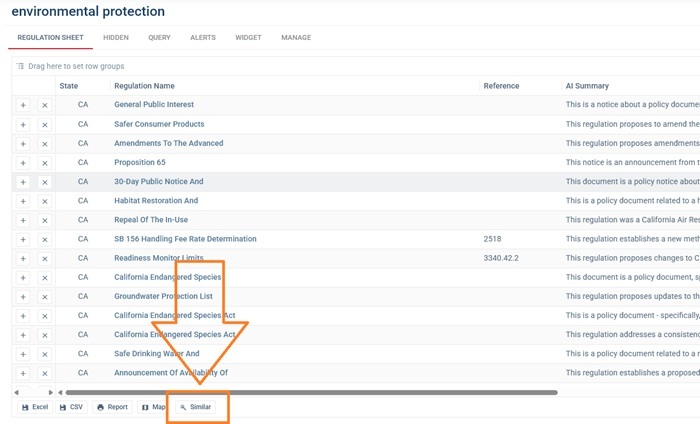
Task: Click X icon on Safer Consumer Products row
Action: coord(45,125)
